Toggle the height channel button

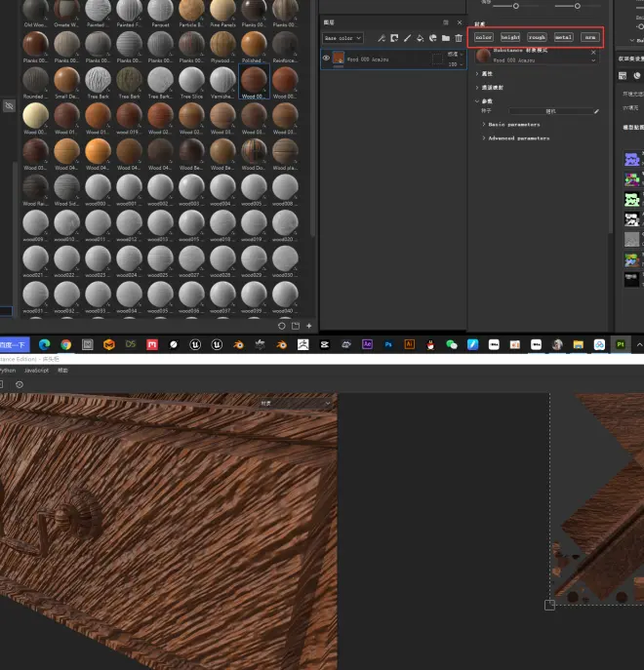(510, 37)
